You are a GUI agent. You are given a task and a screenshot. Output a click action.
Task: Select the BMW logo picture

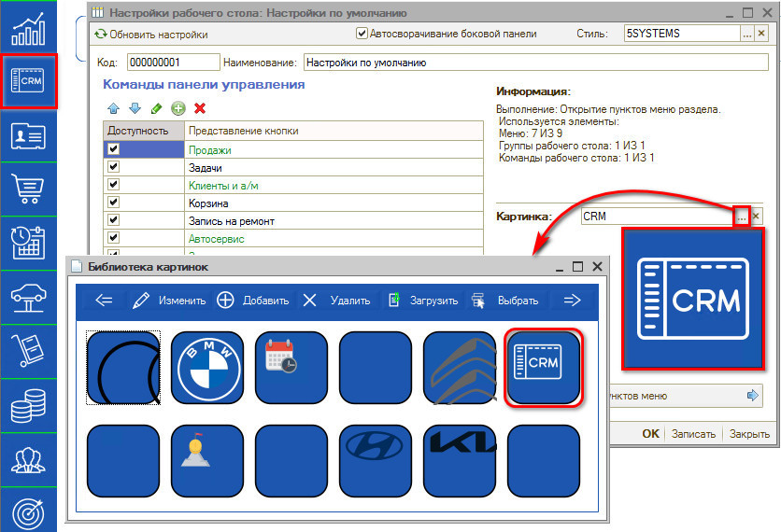206,369
